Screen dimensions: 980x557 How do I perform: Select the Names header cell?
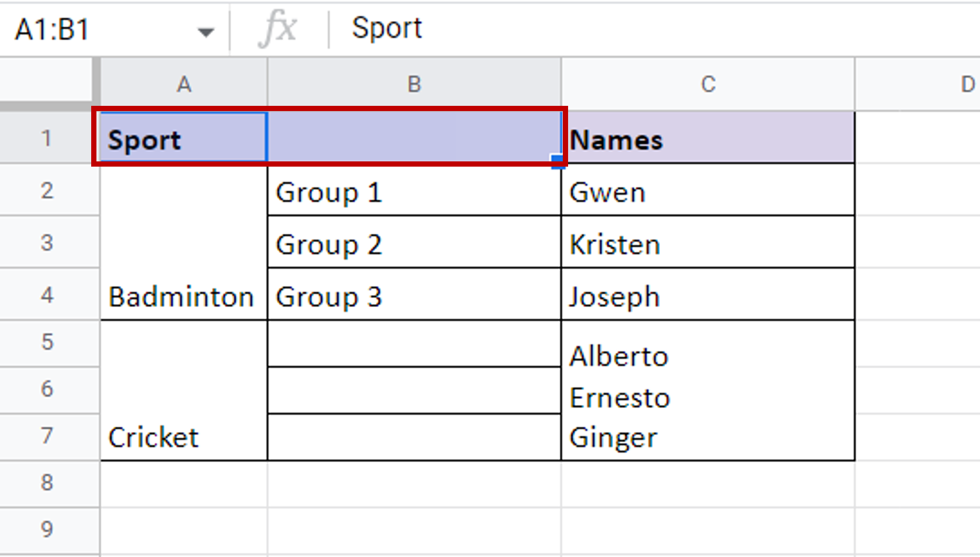(x=707, y=139)
